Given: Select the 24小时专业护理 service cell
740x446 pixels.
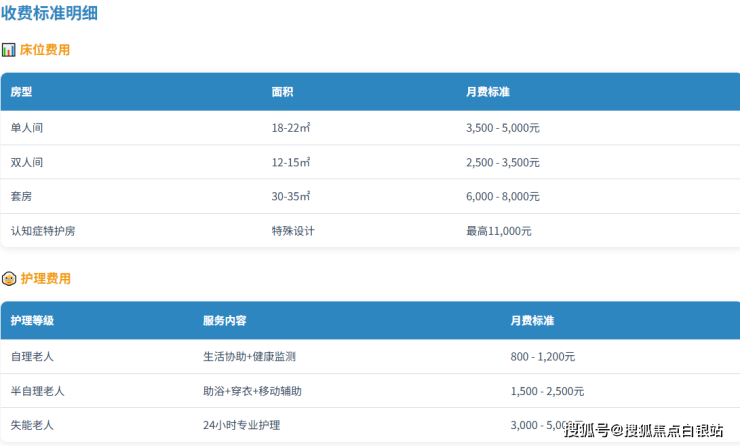Looking at the screenshot, I should coord(241,425).
